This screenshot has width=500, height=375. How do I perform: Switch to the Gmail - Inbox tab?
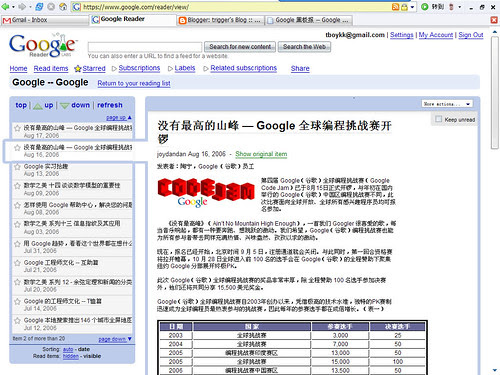(x=45, y=20)
